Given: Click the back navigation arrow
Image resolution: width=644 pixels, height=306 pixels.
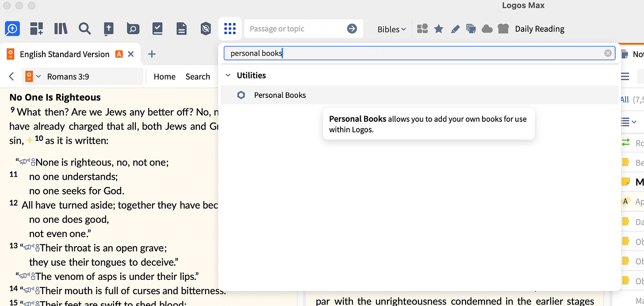Looking at the screenshot, I should tap(11, 76).
